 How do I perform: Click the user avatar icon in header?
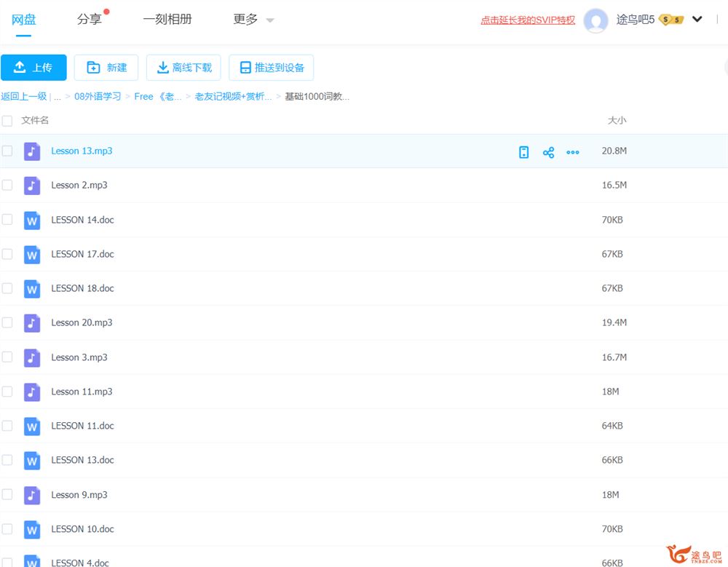[x=596, y=20]
